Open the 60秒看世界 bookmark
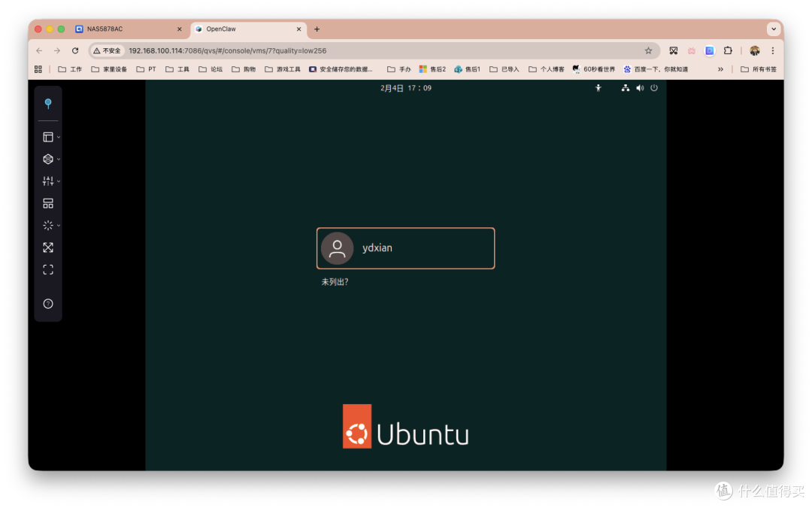Viewport: 812px width, 508px height. (593, 69)
